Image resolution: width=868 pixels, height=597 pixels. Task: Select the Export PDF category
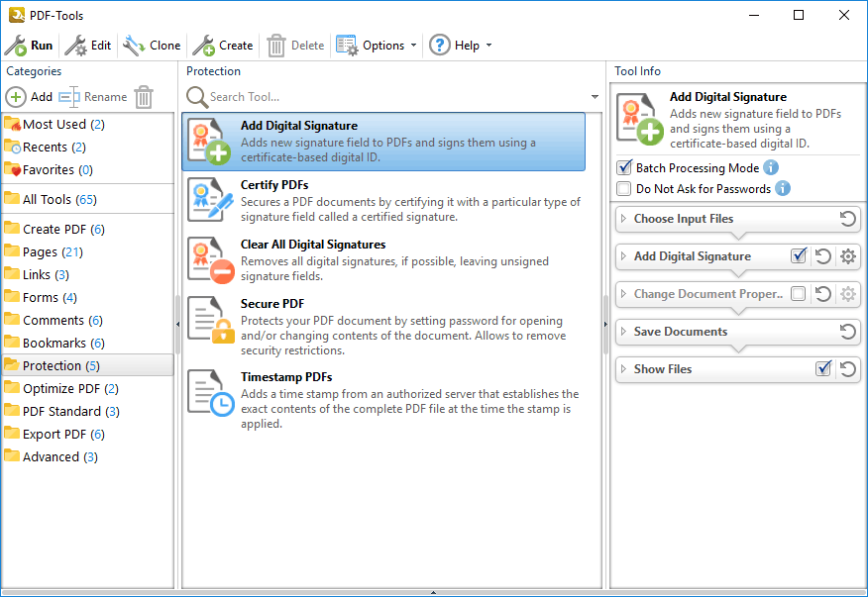[x=87, y=434]
